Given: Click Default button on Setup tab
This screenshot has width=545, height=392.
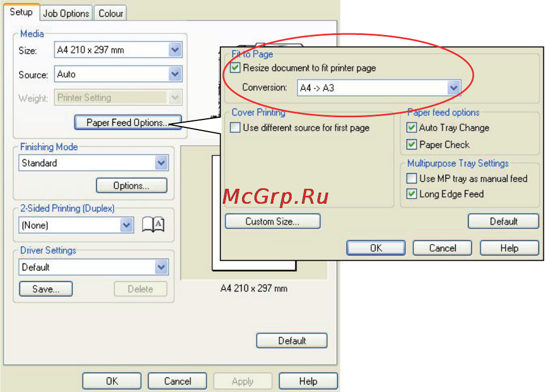Looking at the screenshot, I should click(292, 340).
